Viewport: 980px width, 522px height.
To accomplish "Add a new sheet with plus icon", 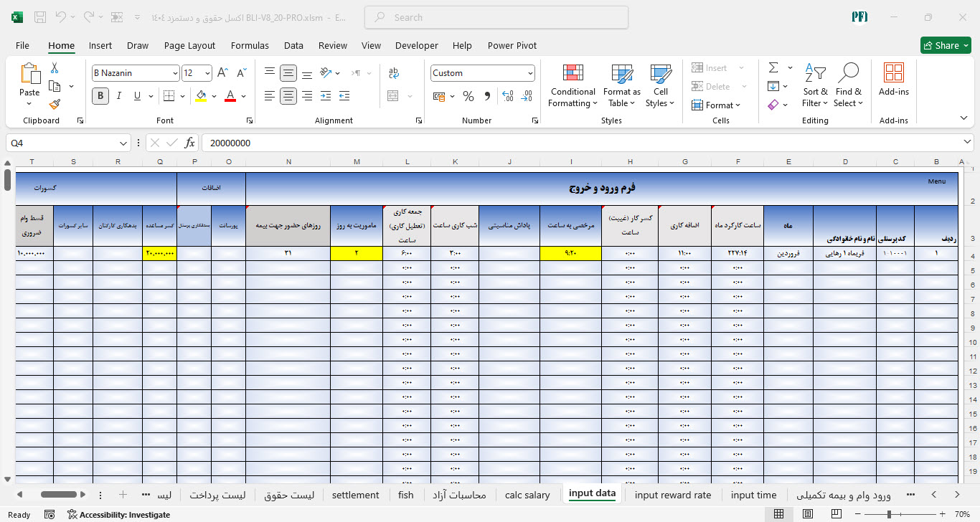I will (123, 495).
